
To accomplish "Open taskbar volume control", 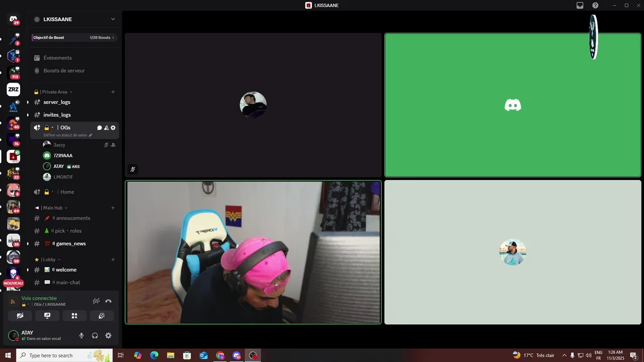I will point(589,355).
